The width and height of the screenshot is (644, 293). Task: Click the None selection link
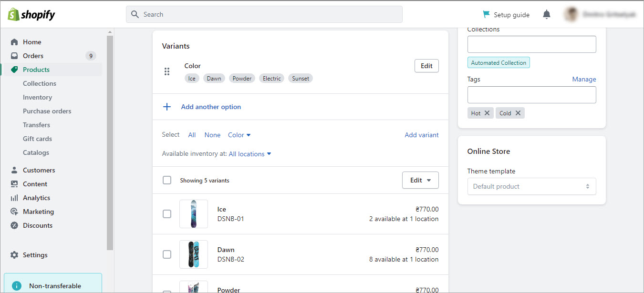pos(212,135)
